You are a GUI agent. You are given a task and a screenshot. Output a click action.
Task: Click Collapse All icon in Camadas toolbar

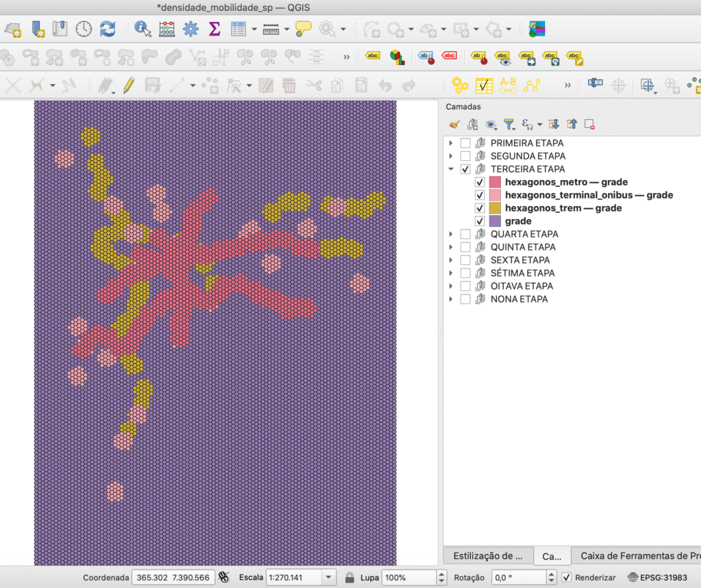tap(572, 125)
